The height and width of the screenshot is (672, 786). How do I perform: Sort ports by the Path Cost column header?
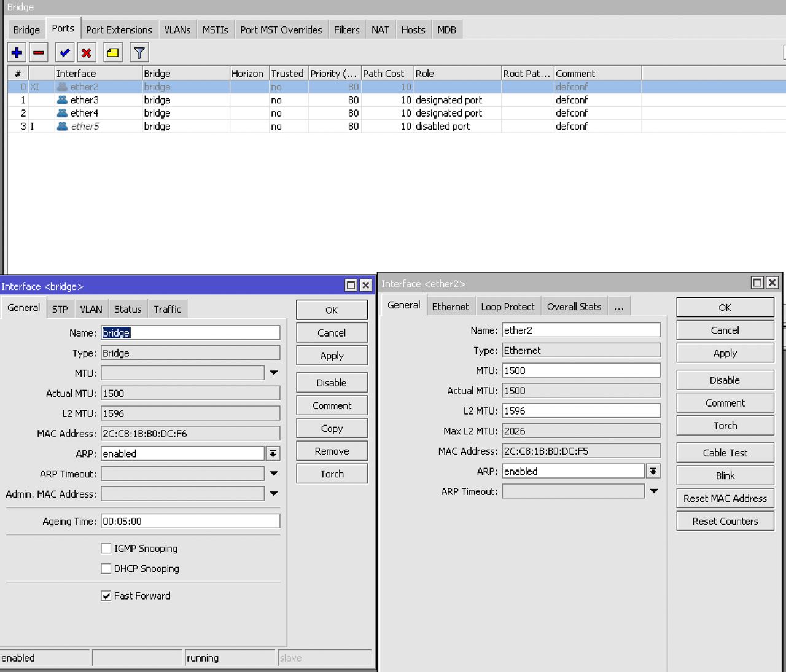(387, 74)
